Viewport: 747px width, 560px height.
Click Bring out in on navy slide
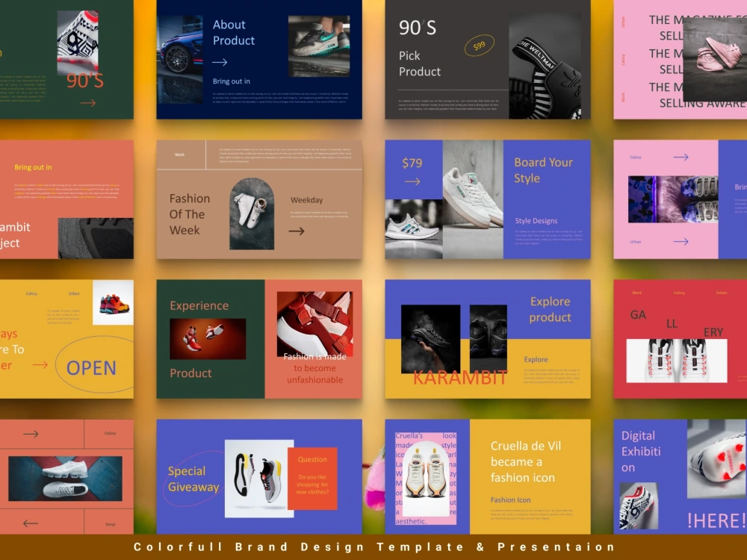231,81
